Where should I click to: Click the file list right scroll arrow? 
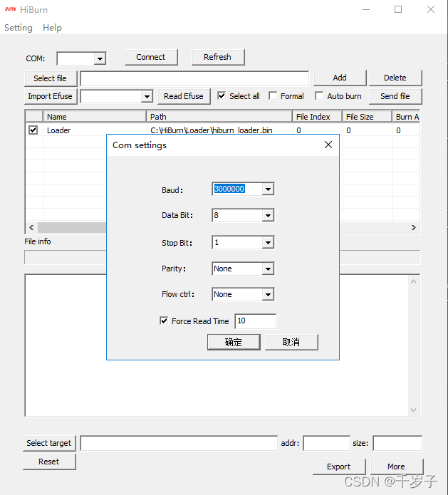coord(414,228)
